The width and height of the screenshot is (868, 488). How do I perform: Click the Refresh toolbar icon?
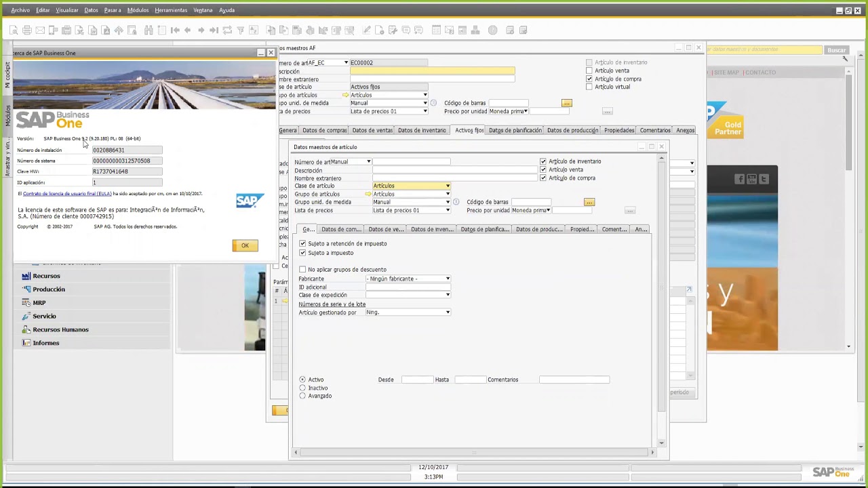pyautogui.click(x=227, y=30)
